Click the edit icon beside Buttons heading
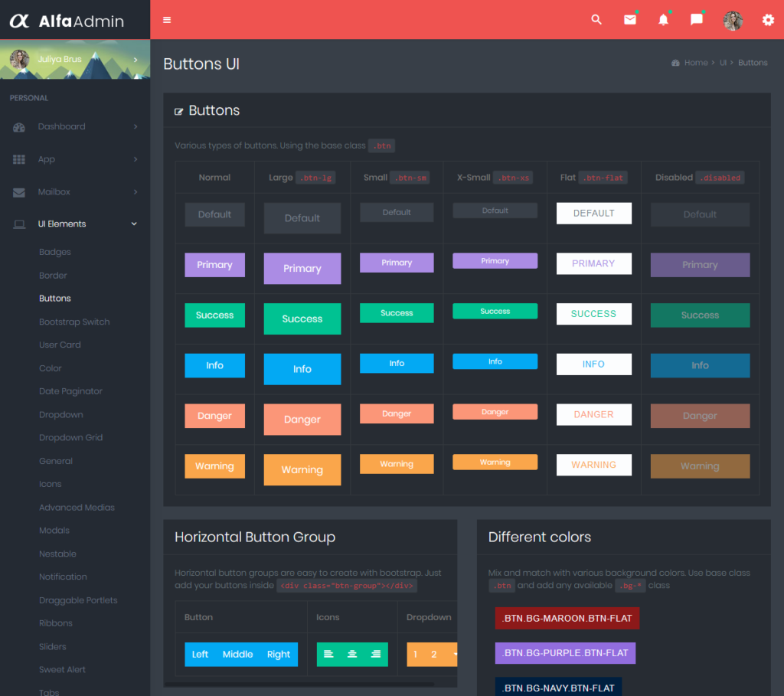The image size is (784, 696). coord(178,112)
